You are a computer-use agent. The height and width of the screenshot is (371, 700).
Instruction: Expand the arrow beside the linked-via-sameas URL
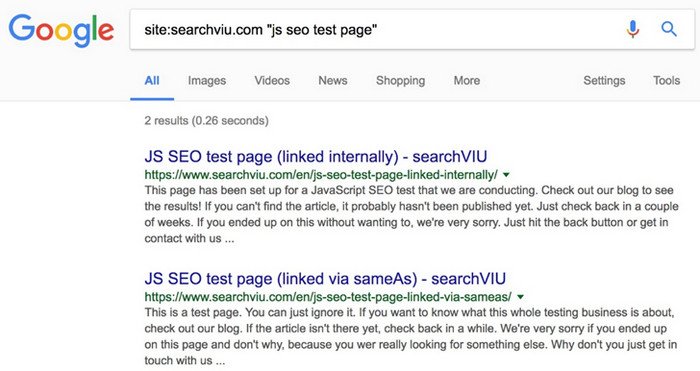click(520, 296)
